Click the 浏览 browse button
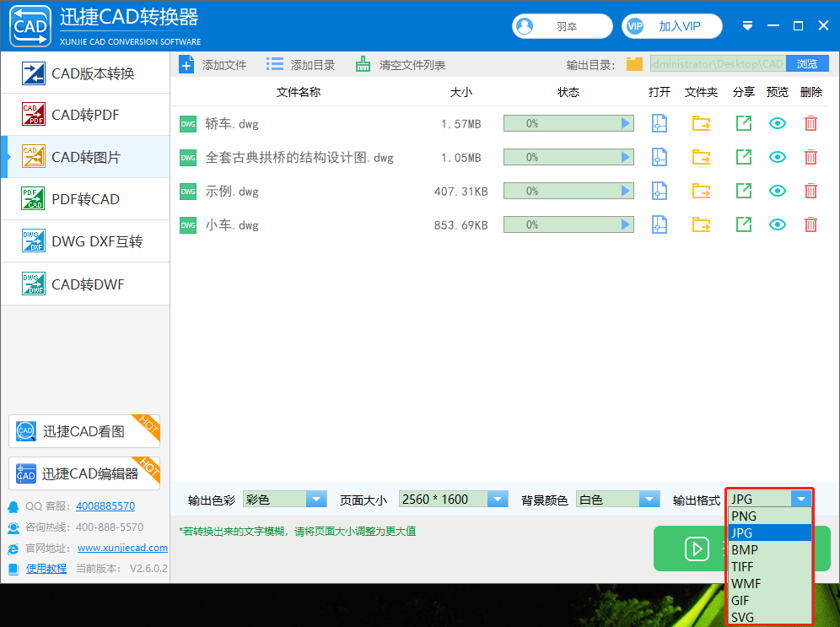The height and width of the screenshot is (627, 840). click(807, 64)
